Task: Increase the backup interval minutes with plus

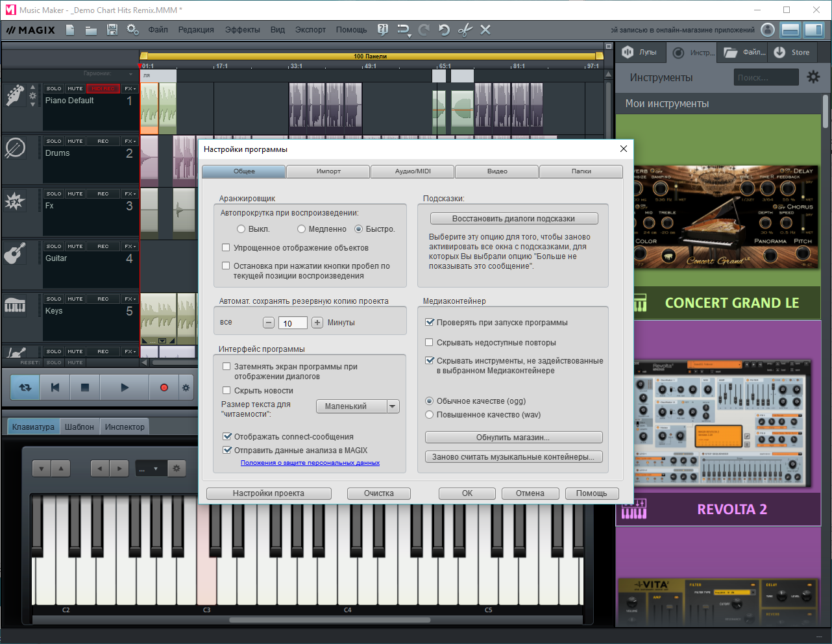Action: click(317, 323)
